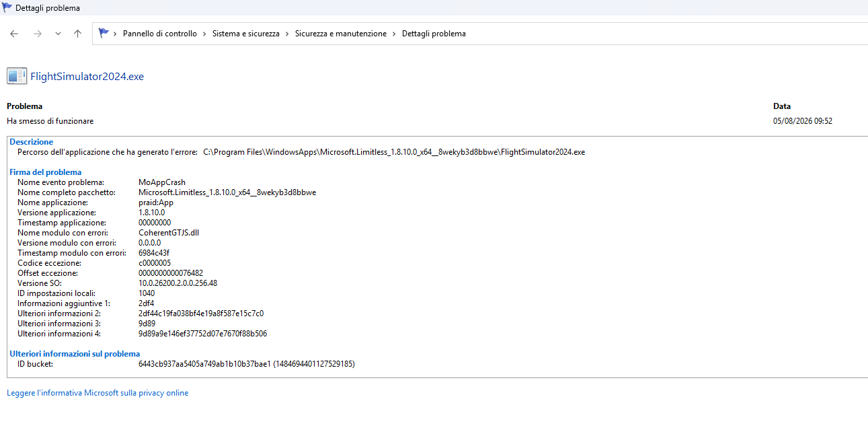Select the 'Ha smesso di funzionare' text
Screen dimensions: 868x438
tap(50, 121)
